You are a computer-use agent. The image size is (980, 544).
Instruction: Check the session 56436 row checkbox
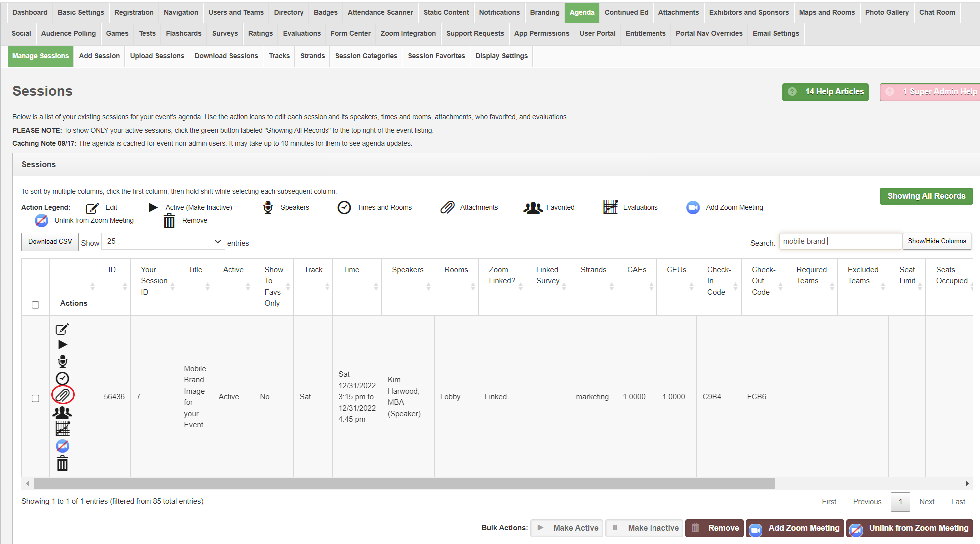point(35,398)
